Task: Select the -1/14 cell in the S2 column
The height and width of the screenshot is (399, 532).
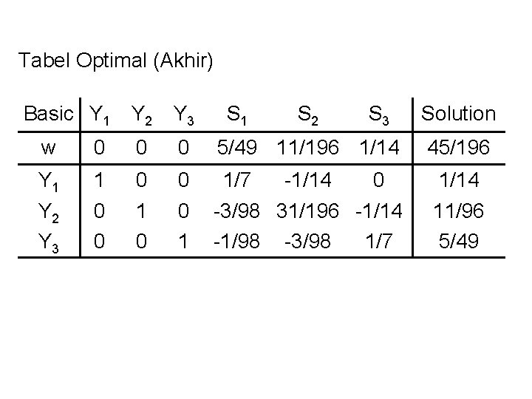Action: pyautogui.click(x=309, y=180)
